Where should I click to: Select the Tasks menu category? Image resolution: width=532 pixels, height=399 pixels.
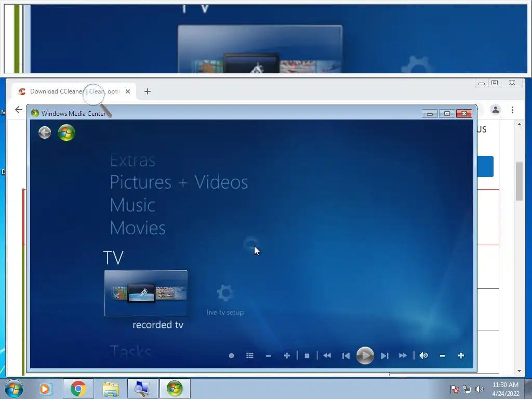[x=130, y=351]
